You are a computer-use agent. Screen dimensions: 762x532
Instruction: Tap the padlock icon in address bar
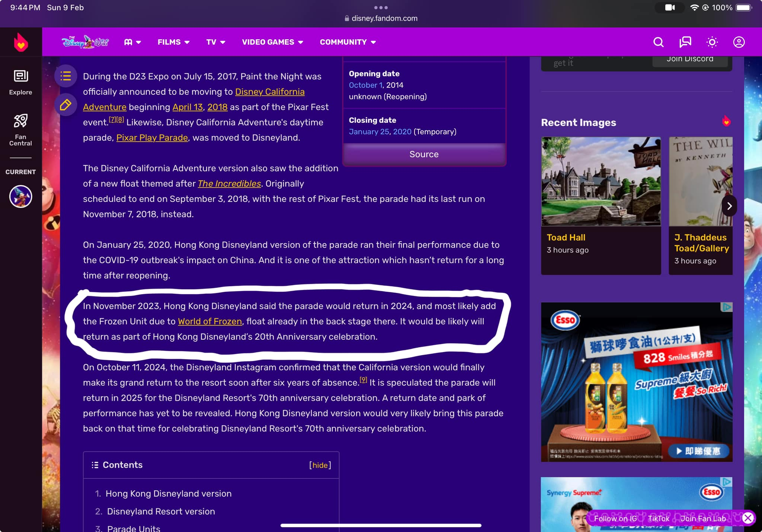[x=347, y=18]
